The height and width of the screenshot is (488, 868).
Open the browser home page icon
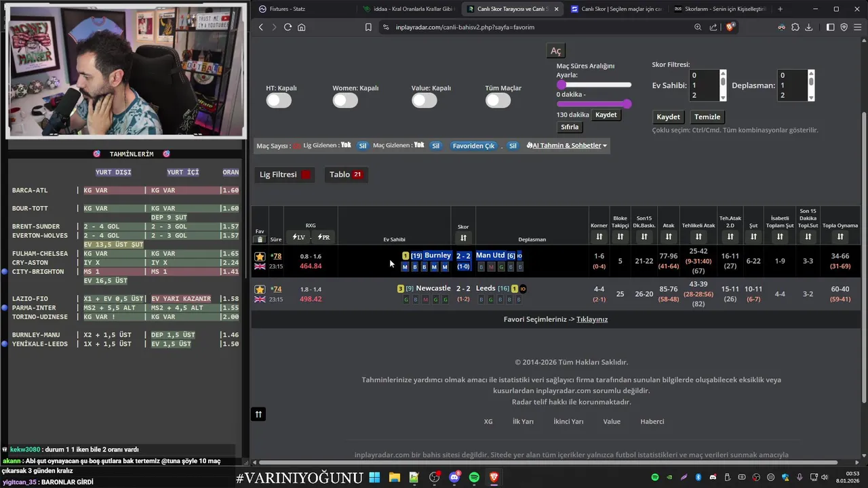pos(301,27)
